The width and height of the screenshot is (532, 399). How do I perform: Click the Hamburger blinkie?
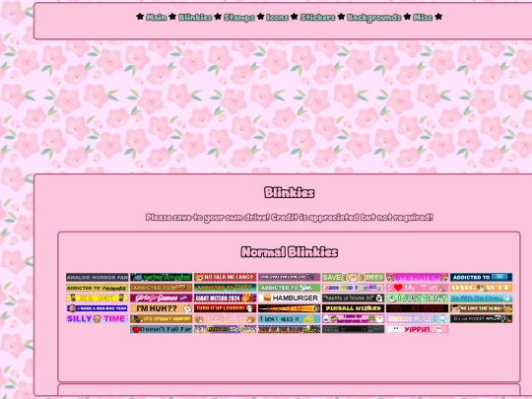tap(289, 298)
